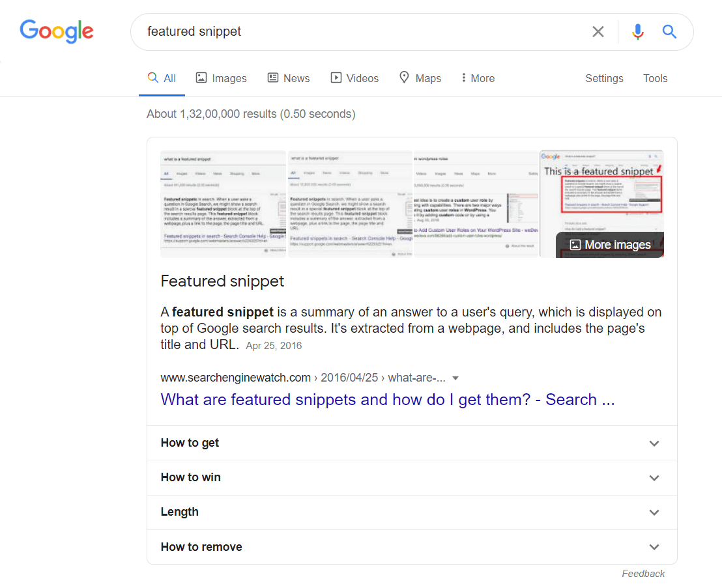Open search Tools
This screenshot has height=588, width=722.
point(656,78)
